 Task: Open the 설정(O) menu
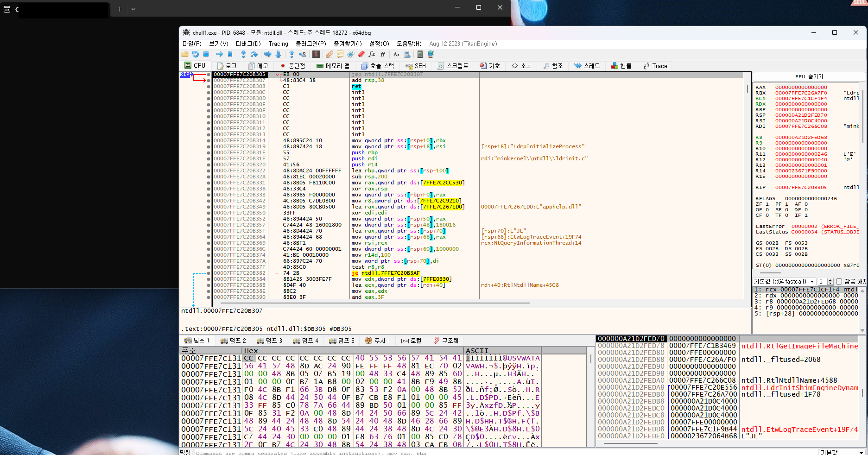tap(379, 44)
